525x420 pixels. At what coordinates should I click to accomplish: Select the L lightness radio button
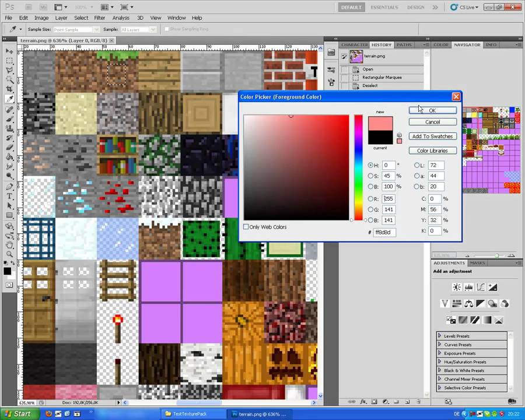417,165
